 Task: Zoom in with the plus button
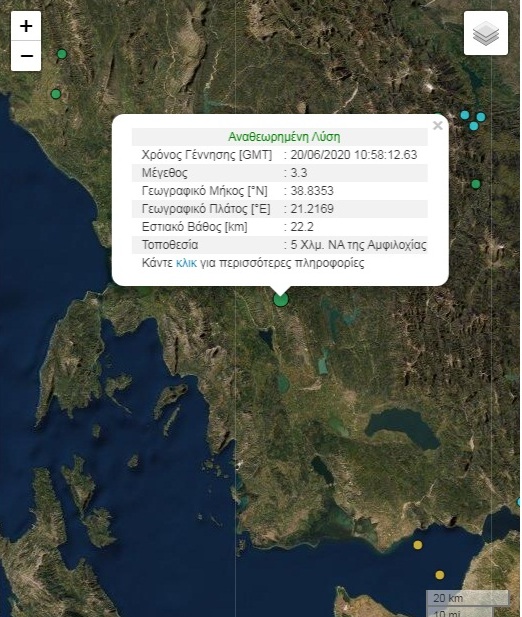[x=26, y=26]
